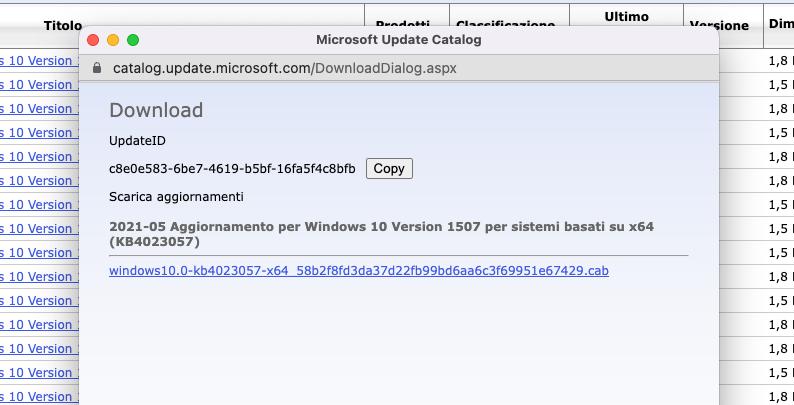Screen dimensions: 794x405
Task: Click the Microsoft Update Catalog window title
Action: click(x=399, y=39)
